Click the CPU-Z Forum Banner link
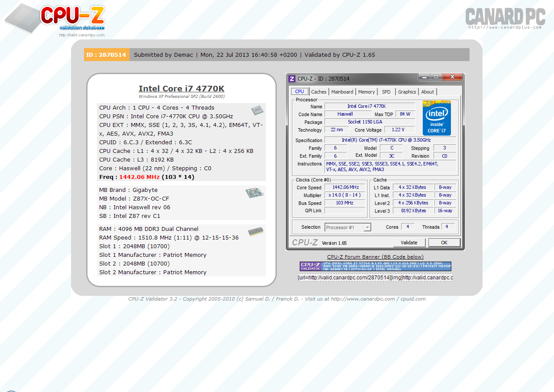 coord(375,257)
